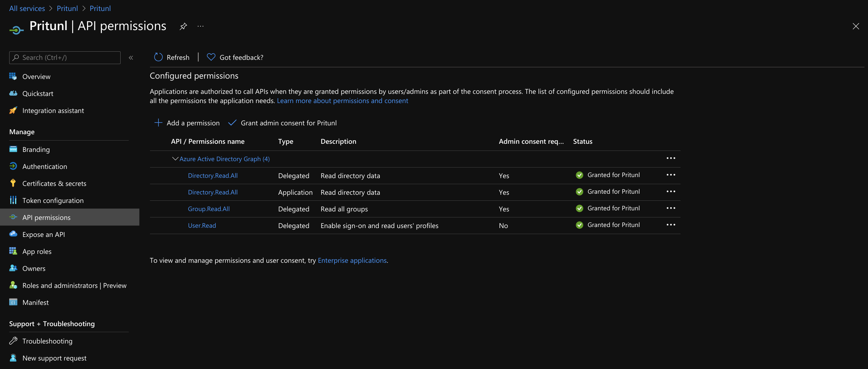Open Group.Read.All permission

[209, 209]
